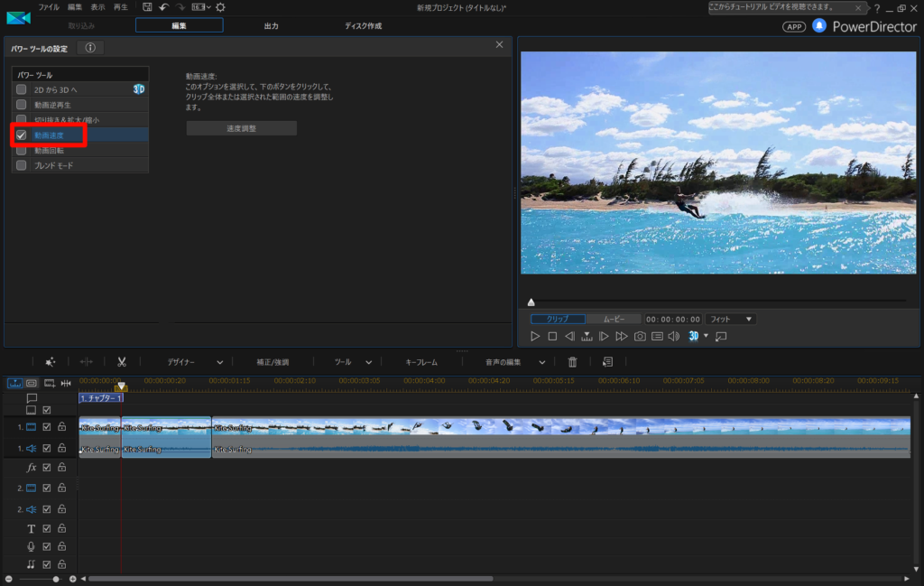Click the undo arrow in the top toolbar
Viewport: 924px width, 586px height.
click(x=163, y=7)
